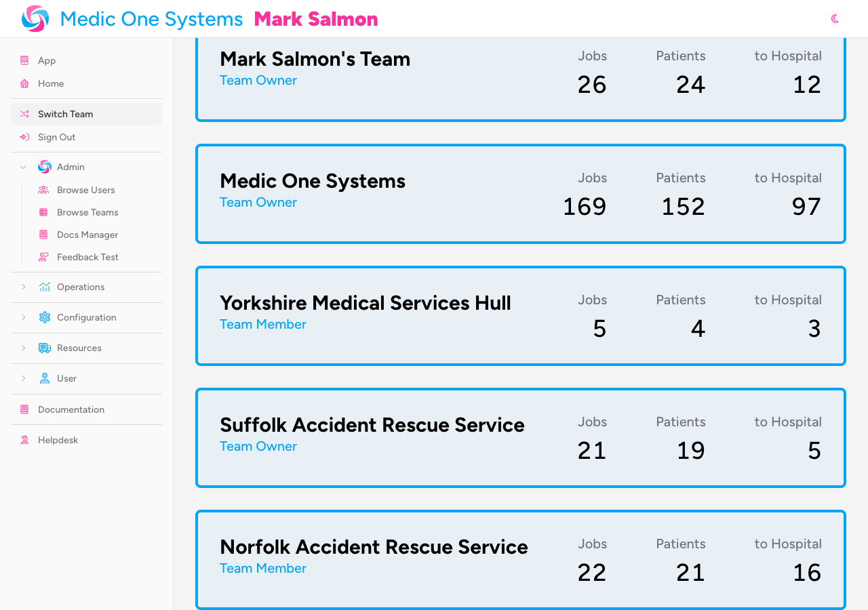Expand the Operations section
The image size is (868, 610).
pyautogui.click(x=23, y=287)
